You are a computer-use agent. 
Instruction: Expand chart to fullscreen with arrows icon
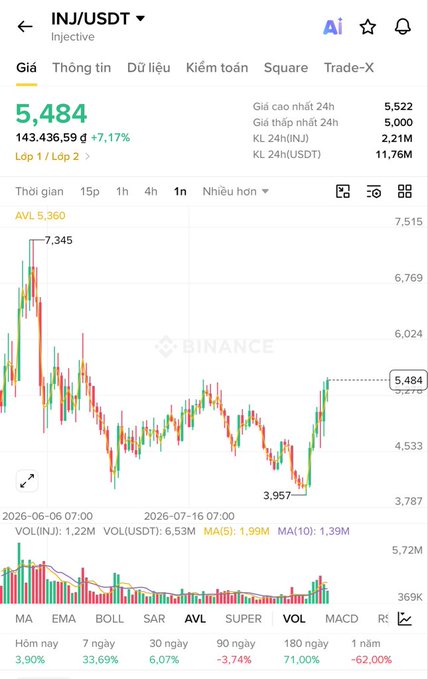27,481
